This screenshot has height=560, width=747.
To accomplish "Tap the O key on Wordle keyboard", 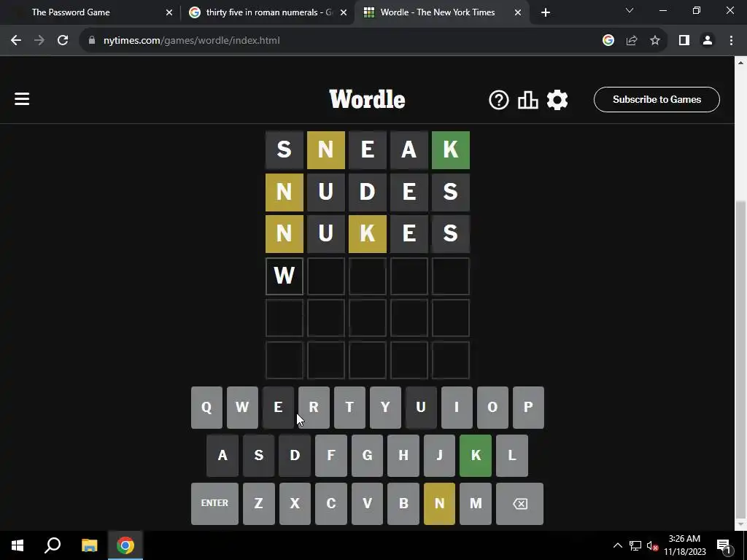I will (x=492, y=408).
